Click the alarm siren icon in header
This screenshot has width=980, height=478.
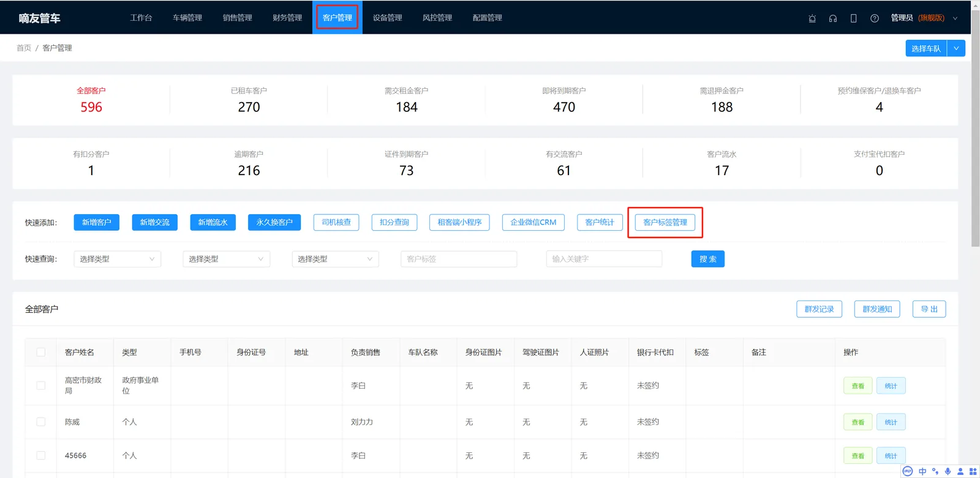tap(812, 18)
